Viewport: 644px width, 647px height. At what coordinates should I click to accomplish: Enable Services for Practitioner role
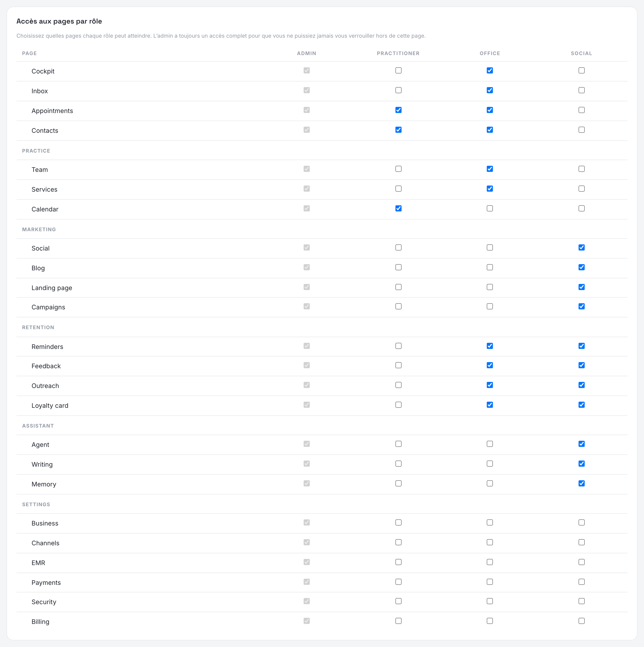coord(398,189)
